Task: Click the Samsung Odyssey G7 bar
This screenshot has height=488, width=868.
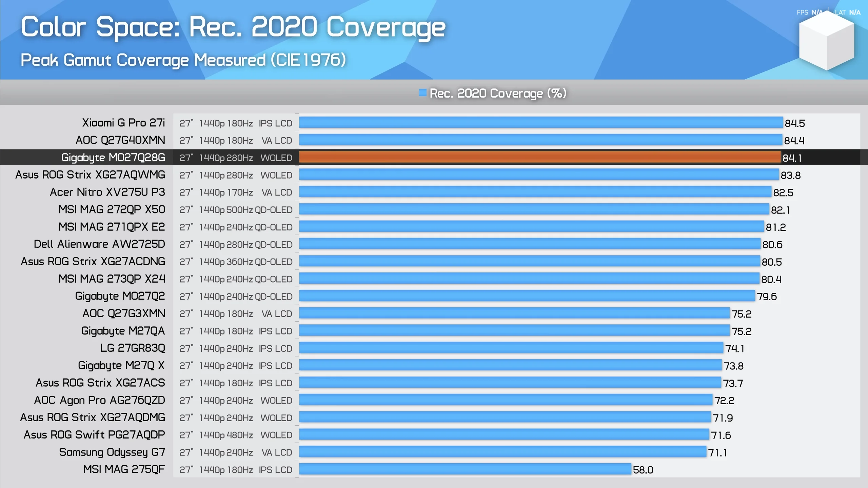Action: [x=503, y=452]
